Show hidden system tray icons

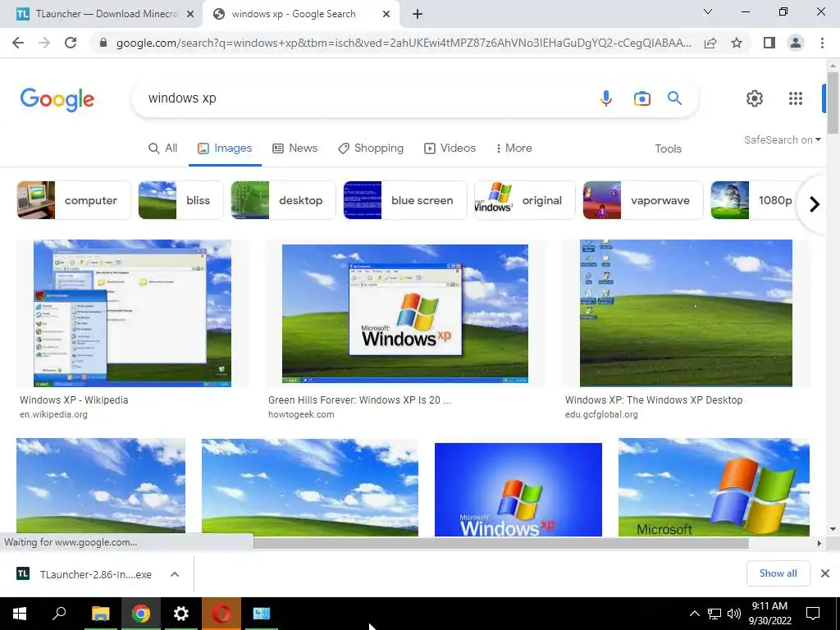click(694, 614)
